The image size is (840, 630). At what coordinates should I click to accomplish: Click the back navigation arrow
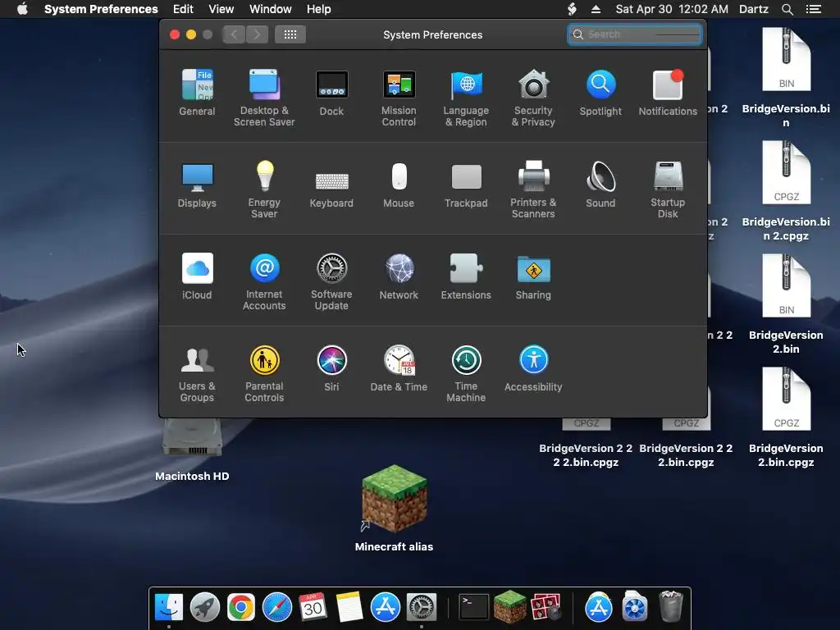click(x=234, y=34)
